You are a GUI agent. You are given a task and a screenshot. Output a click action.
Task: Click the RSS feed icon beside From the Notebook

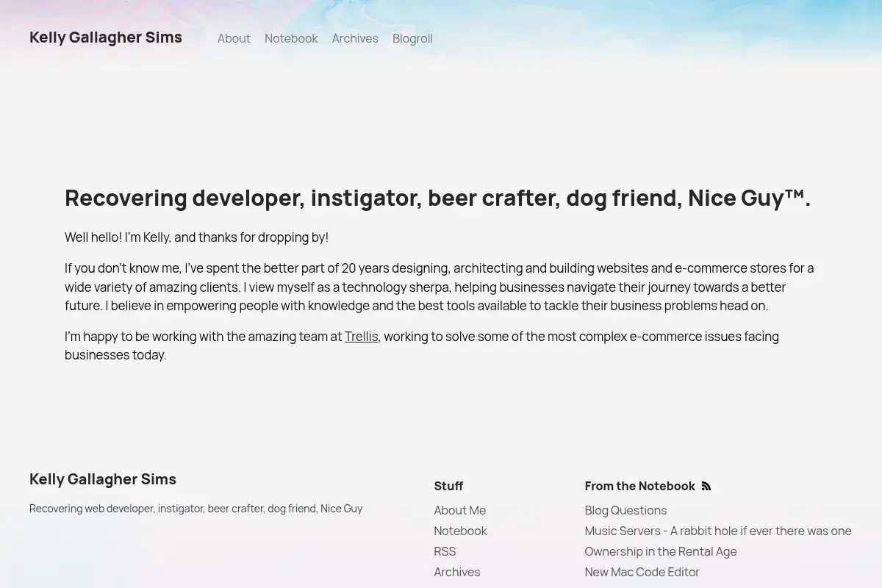[x=706, y=486]
